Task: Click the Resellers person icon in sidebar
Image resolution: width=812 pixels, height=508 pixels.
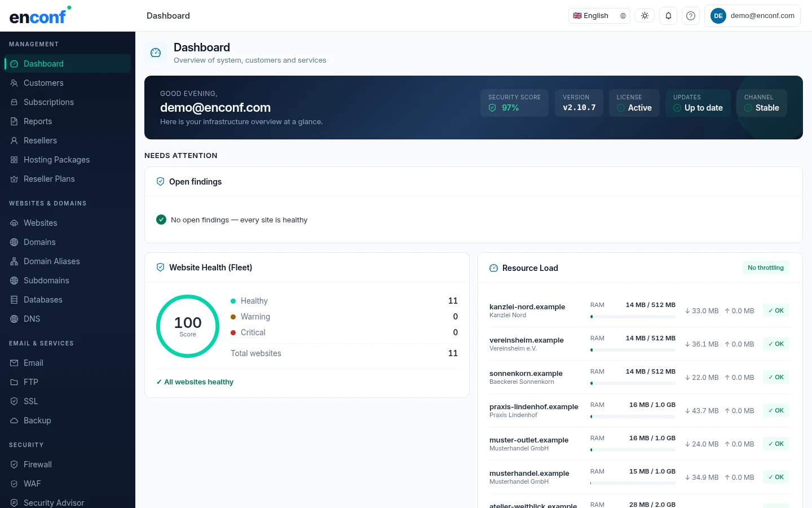Action: (x=14, y=141)
